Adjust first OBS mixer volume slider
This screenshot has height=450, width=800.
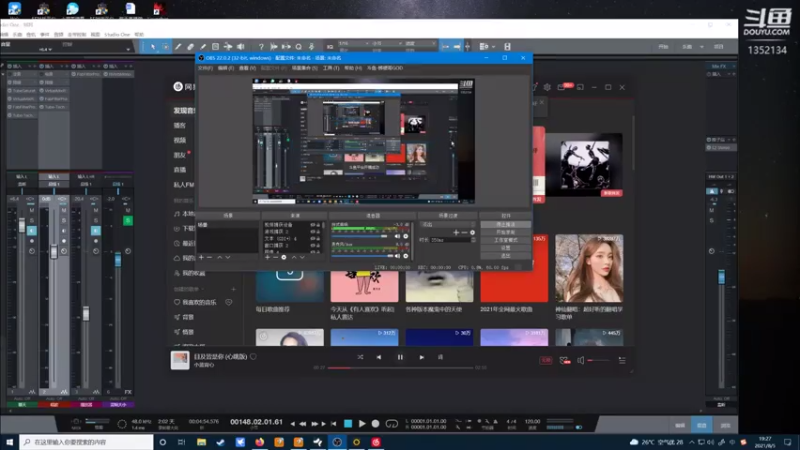pos(361,236)
